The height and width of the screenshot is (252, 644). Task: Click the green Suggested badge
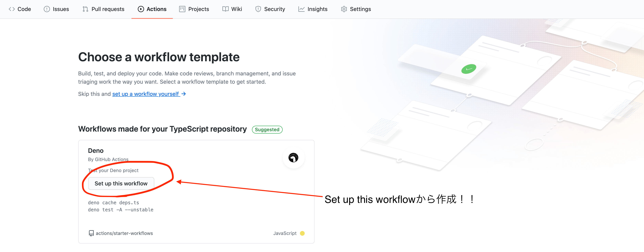(x=267, y=130)
